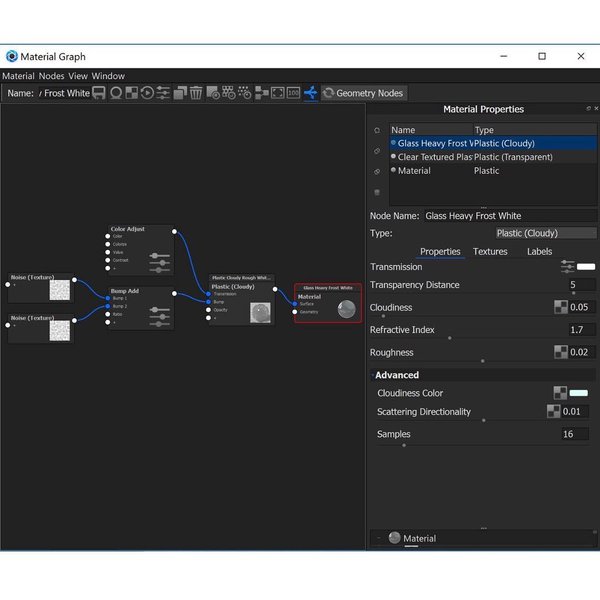Image resolution: width=600 pixels, height=600 pixels.
Task: Collapse the Material preview panel at bottom
Action: point(378,538)
